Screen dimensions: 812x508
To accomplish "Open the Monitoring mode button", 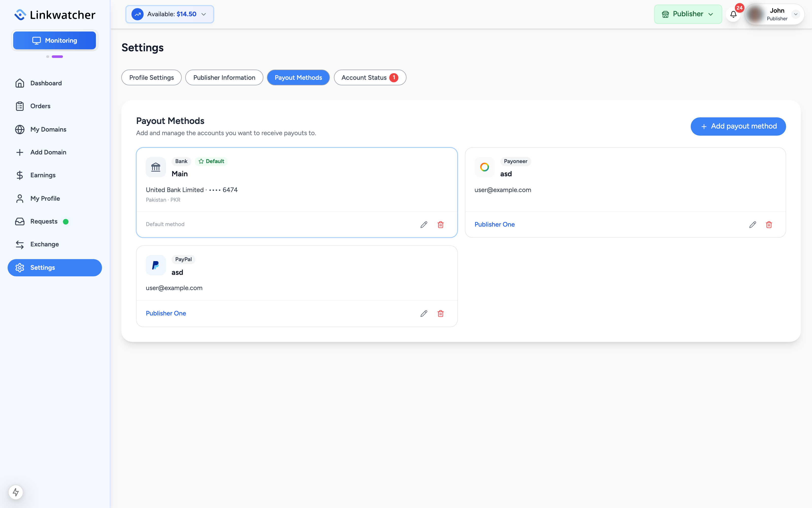I will click(x=54, y=40).
